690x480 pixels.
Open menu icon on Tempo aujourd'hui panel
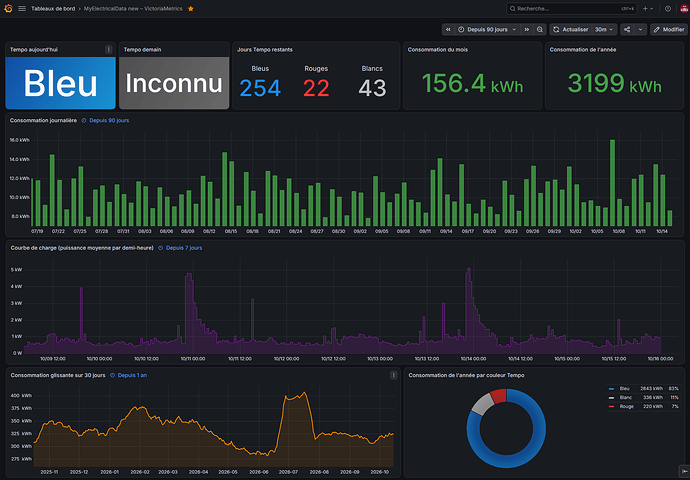[x=109, y=50]
